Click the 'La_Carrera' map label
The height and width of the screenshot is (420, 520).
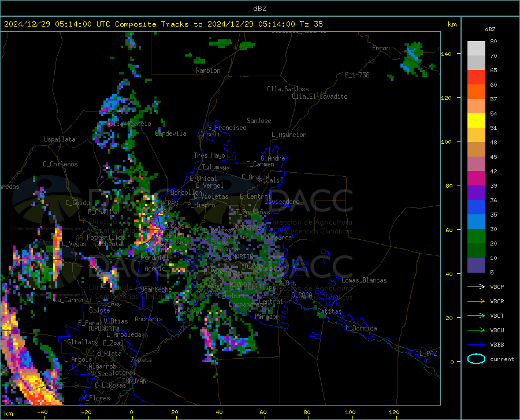(71, 300)
